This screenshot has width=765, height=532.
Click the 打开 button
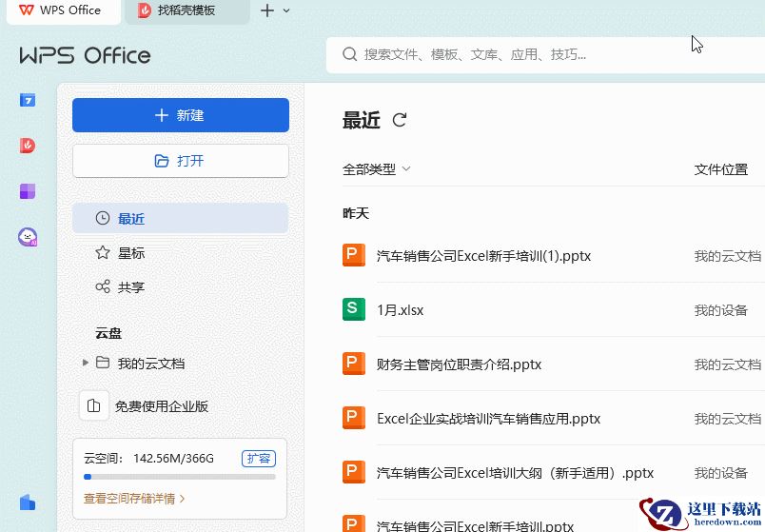181,161
